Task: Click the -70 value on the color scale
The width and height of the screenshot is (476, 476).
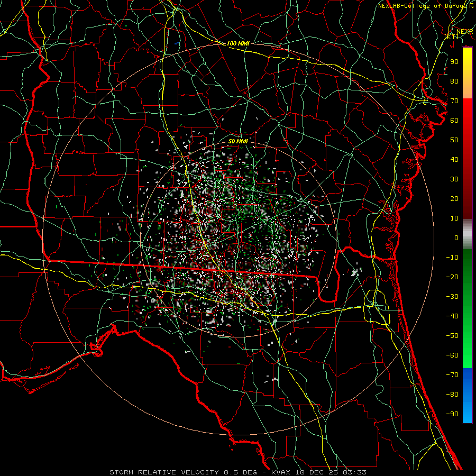Action: coord(452,375)
